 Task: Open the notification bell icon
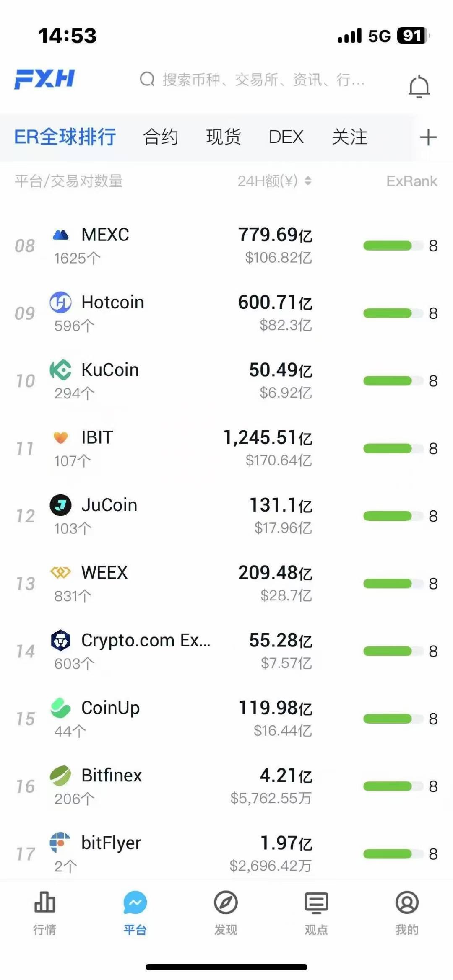[x=419, y=86]
